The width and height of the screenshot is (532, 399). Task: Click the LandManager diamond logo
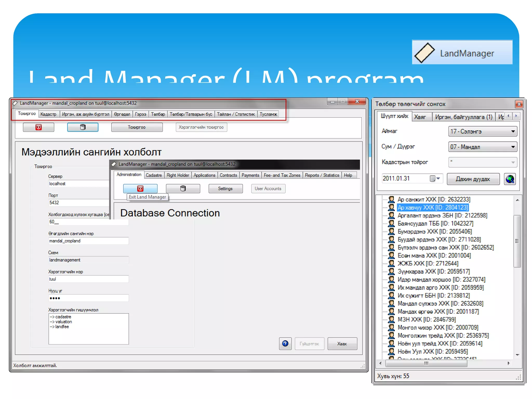point(424,53)
